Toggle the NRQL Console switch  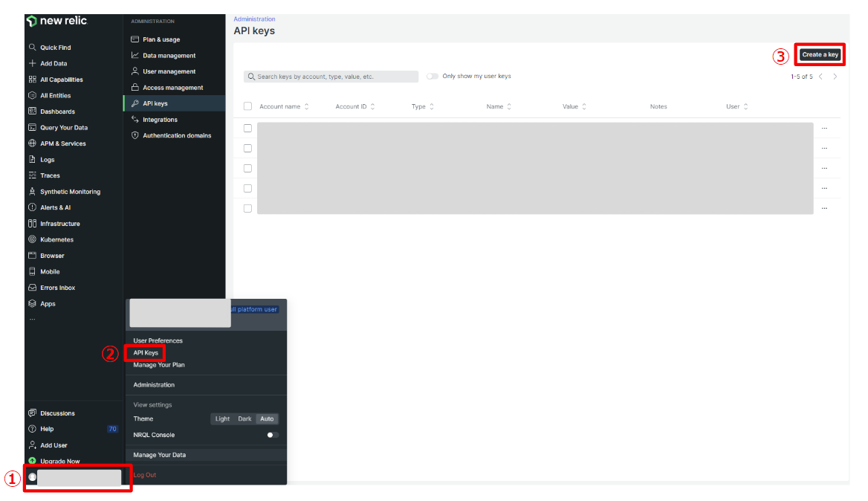(x=273, y=435)
